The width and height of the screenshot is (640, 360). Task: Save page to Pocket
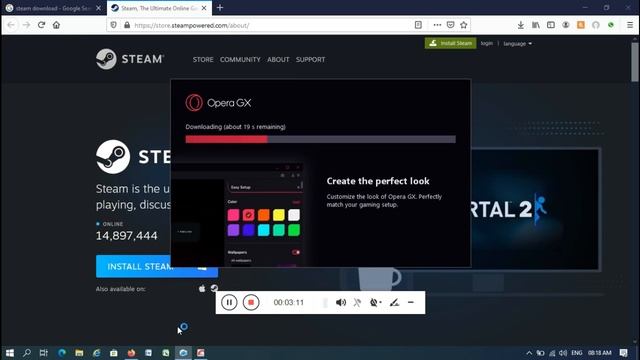pos(451,25)
